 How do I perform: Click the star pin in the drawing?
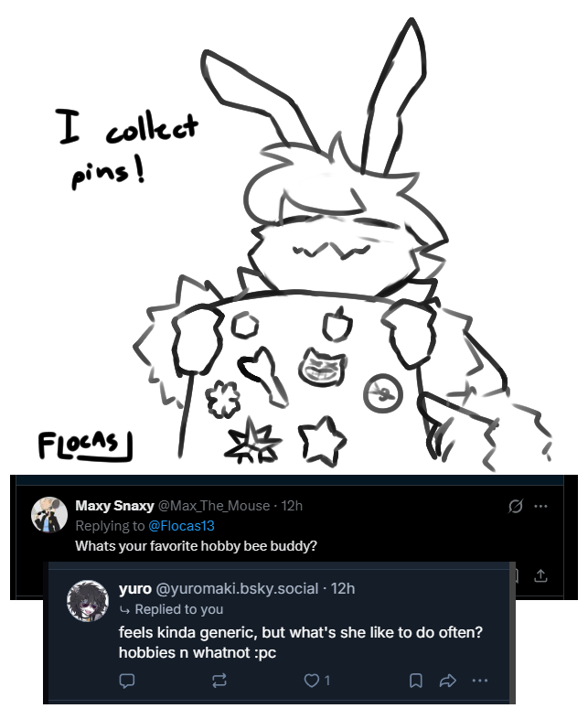click(322, 440)
